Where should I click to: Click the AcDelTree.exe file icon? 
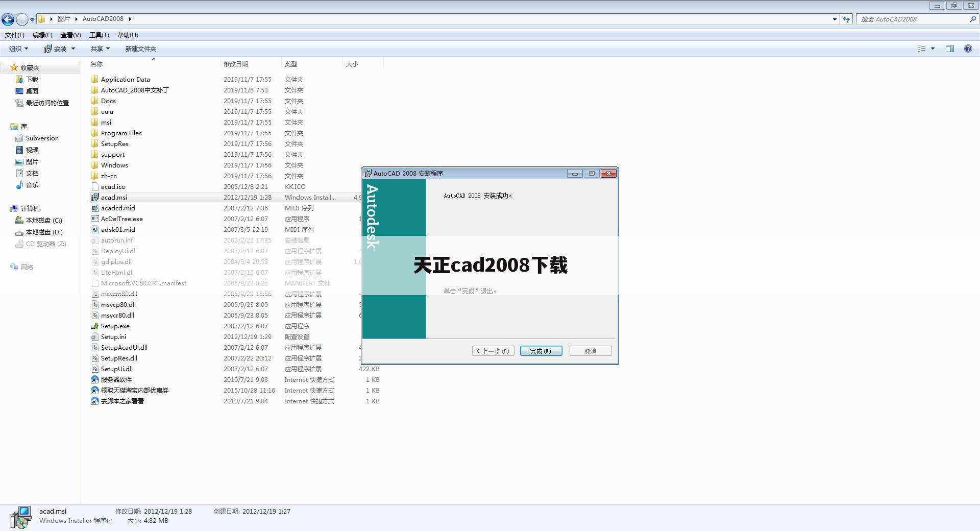click(94, 219)
